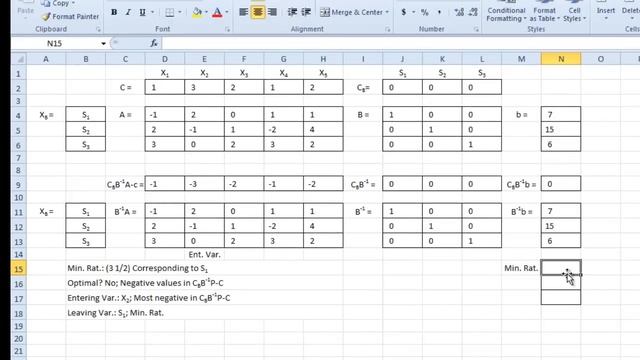This screenshot has height=360, width=640.
Task: Click the 'Entering Var.: X2' text row
Action: click(x=149, y=298)
